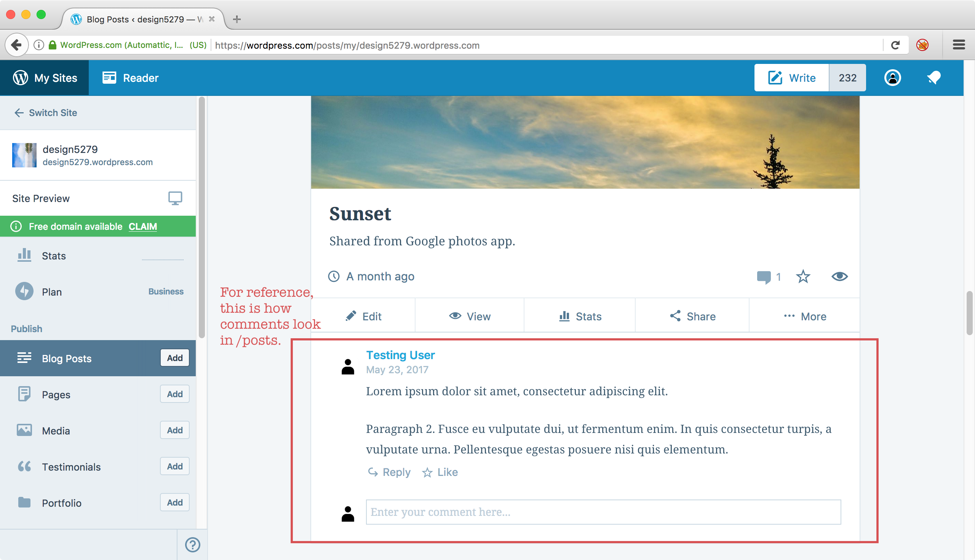Viewport: 975px width, 560px height.
Task: Click the comment input field
Action: point(603,512)
